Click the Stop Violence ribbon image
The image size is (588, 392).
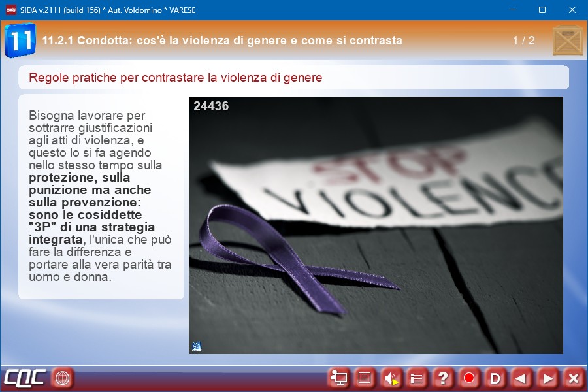click(x=376, y=225)
